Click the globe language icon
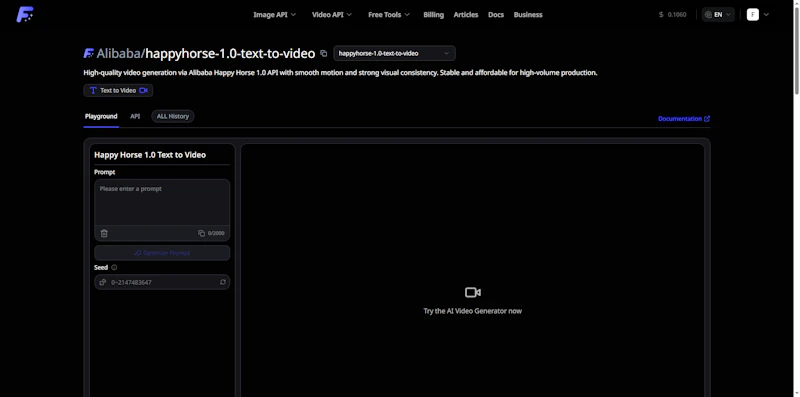The image size is (800, 397). [x=708, y=15]
